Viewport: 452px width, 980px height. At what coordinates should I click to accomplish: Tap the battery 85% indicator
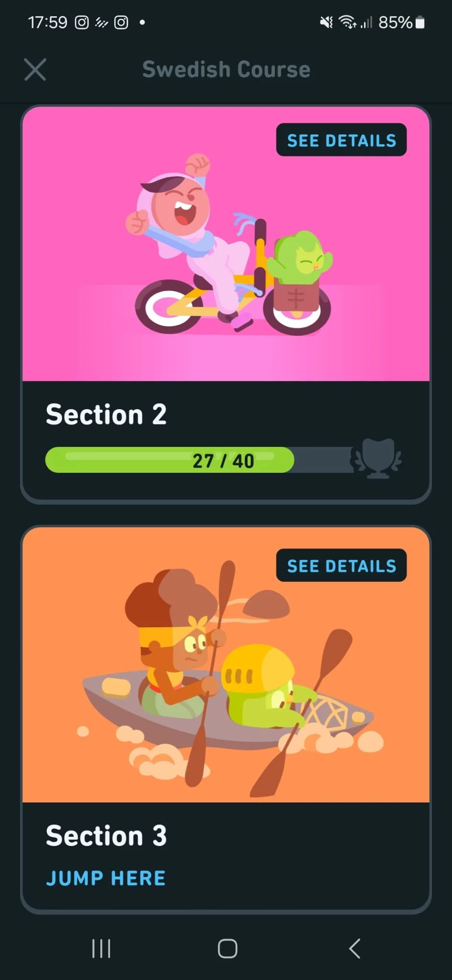(x=402, y=22)
